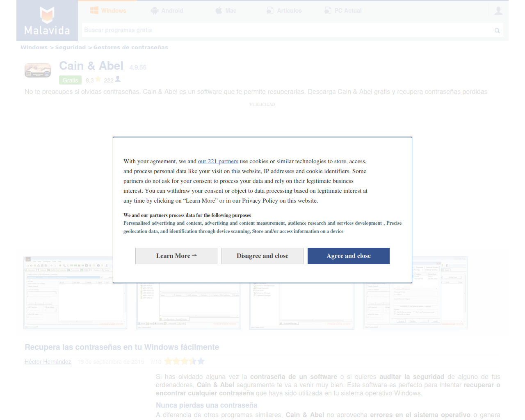Screen dimensions: 525x420
Task: Open author Héctor Hernández link
Action: pos(48,362)
